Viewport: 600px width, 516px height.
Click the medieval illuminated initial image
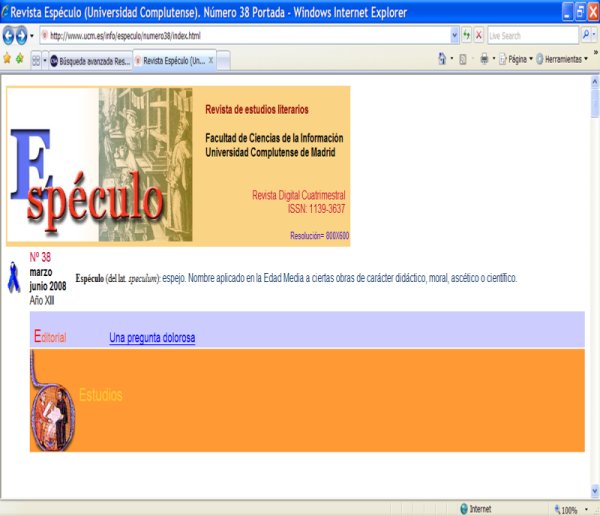pyautogui.click(x=52, y=401)
